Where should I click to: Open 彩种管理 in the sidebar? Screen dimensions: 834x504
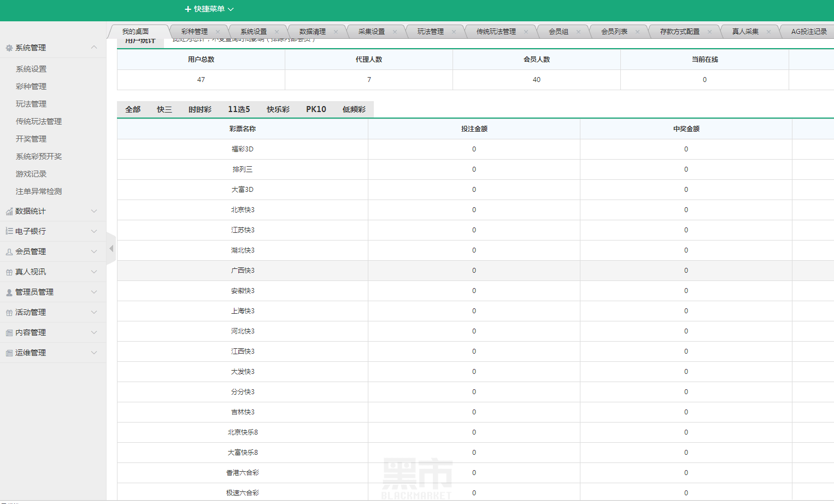[x=31, y=86]
